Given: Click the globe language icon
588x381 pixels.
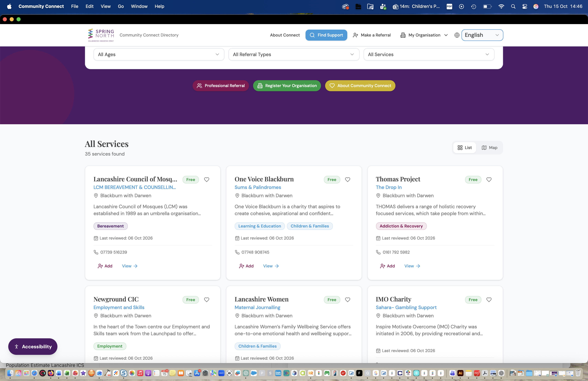Looking at the screenshot, I should point(457,35).
